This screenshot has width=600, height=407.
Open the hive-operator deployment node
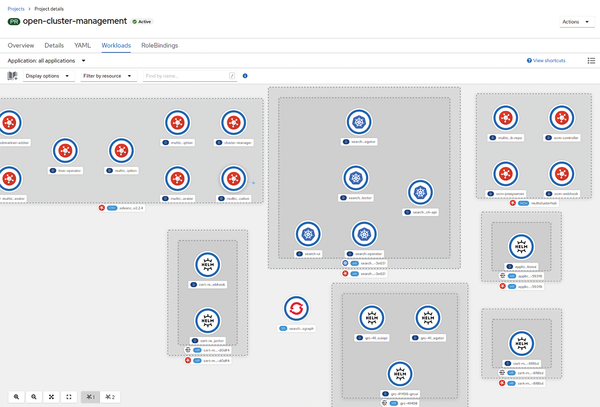(65, 151)
